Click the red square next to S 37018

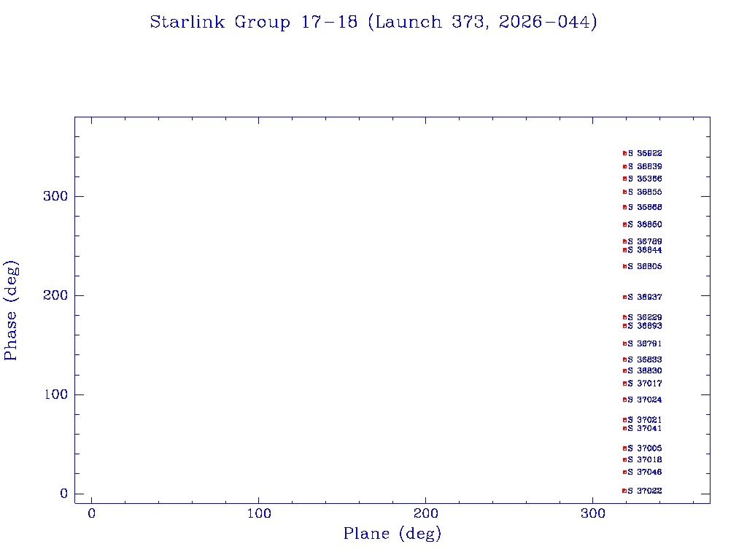tap(624, 460)
